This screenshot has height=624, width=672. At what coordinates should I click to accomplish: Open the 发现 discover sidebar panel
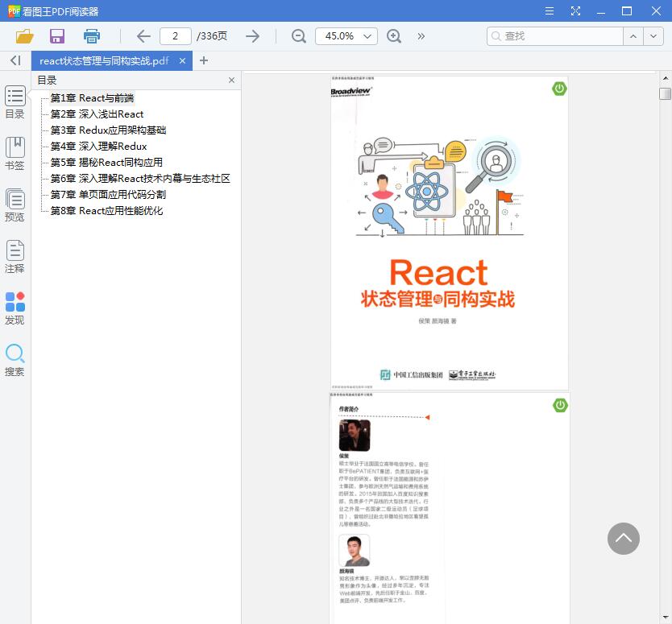(x=15, y=308)
